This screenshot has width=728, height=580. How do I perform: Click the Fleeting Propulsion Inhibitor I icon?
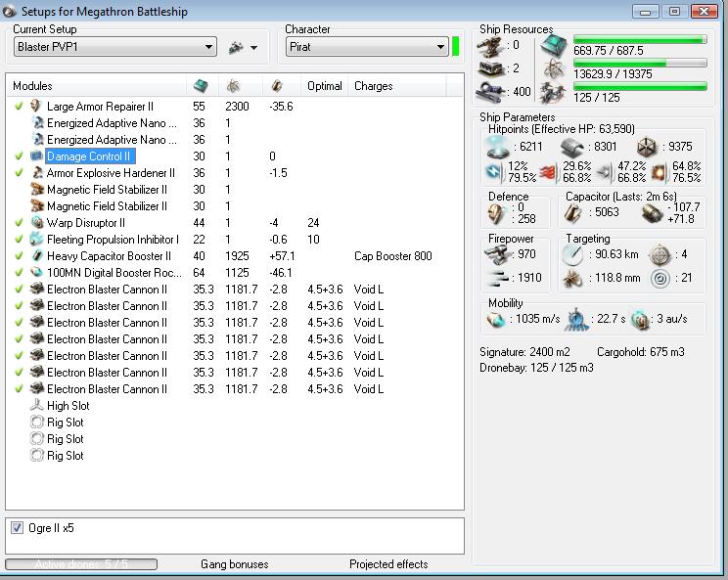(36, 239)
